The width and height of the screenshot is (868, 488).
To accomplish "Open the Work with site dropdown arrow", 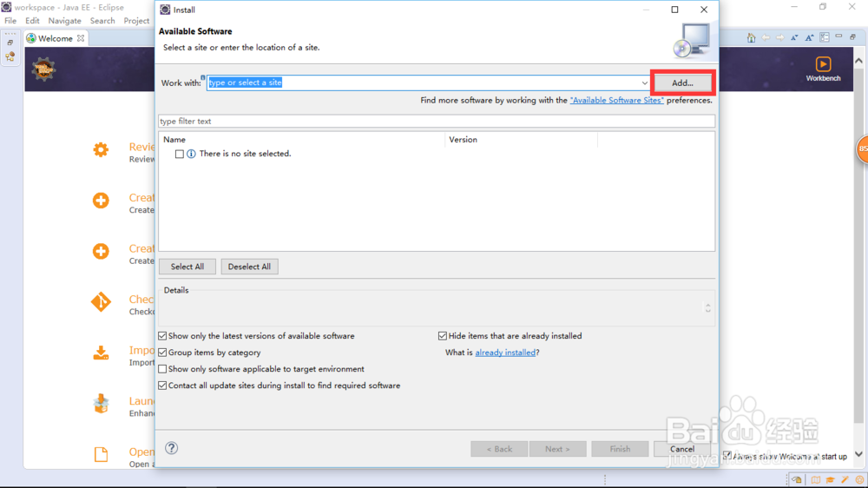I will point(644,83).
